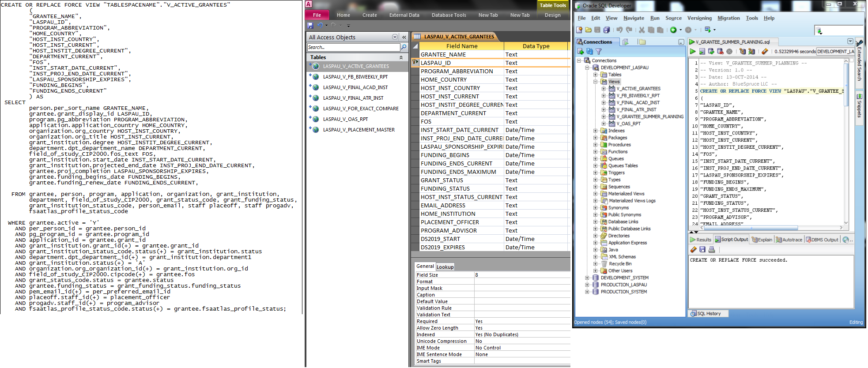Switch to the DBMS Output tab
868x368 pixels.
tap(822, 240)
